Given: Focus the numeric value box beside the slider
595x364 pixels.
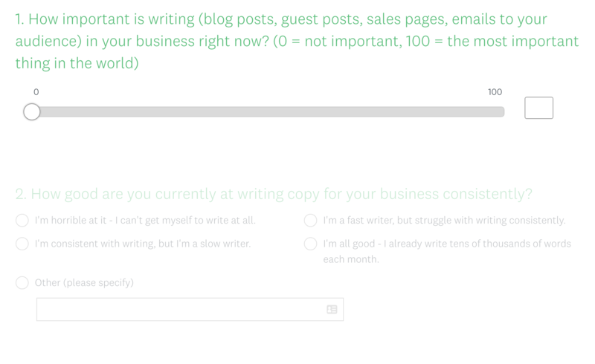Looking at the screenshot, I should (x=538, y=108).
